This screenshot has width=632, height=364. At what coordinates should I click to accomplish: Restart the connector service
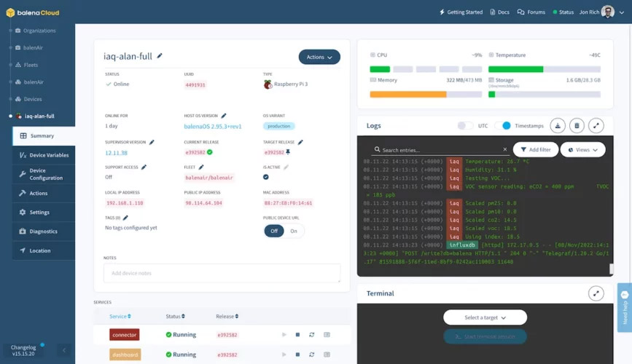311,335
